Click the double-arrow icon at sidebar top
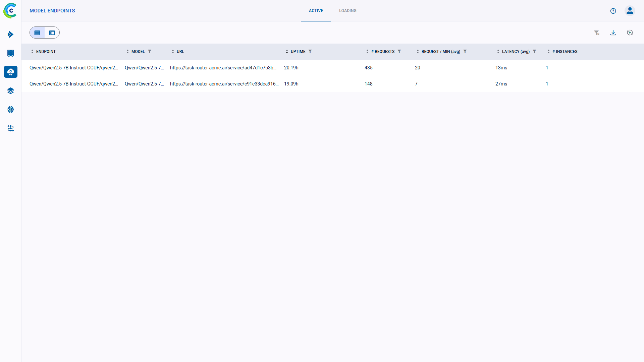644x362 pixels. pos(11,35)
